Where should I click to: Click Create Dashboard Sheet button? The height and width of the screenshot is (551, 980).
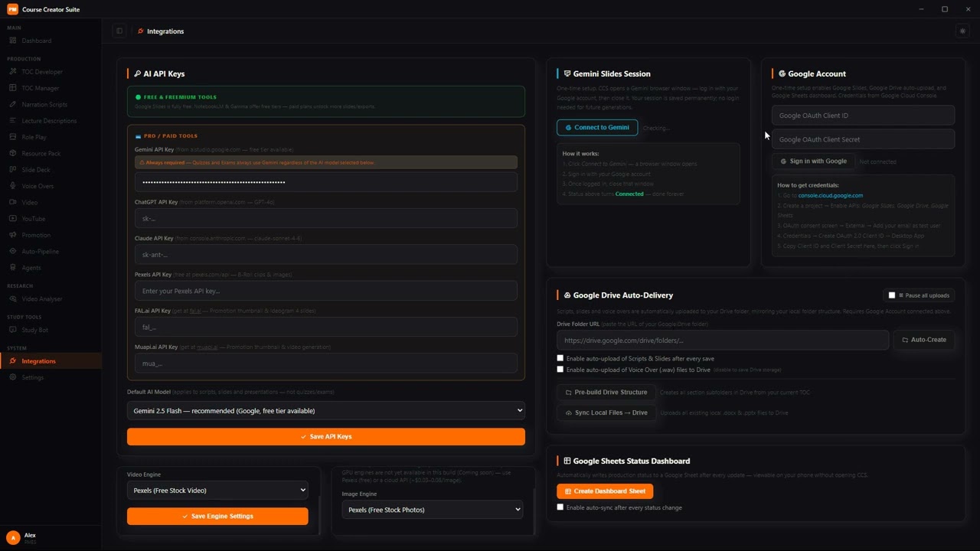[605, 491]
